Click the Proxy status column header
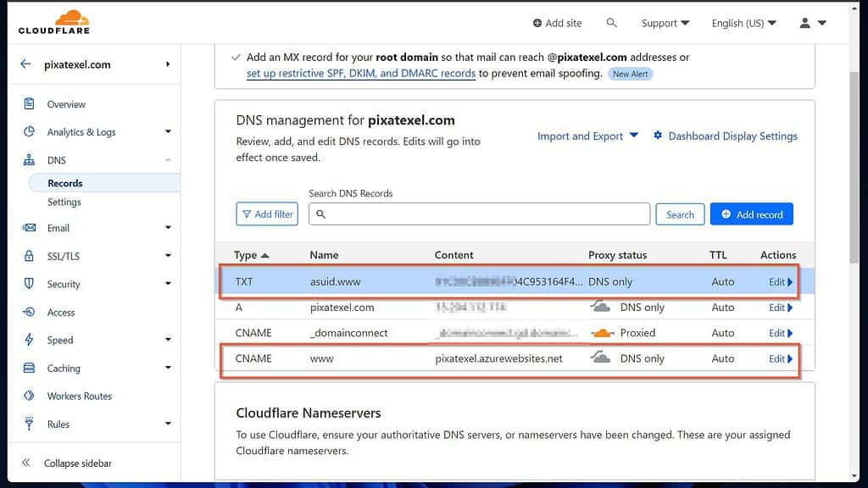The width and height of the screenshot is (868, 488). pos(617,255)
